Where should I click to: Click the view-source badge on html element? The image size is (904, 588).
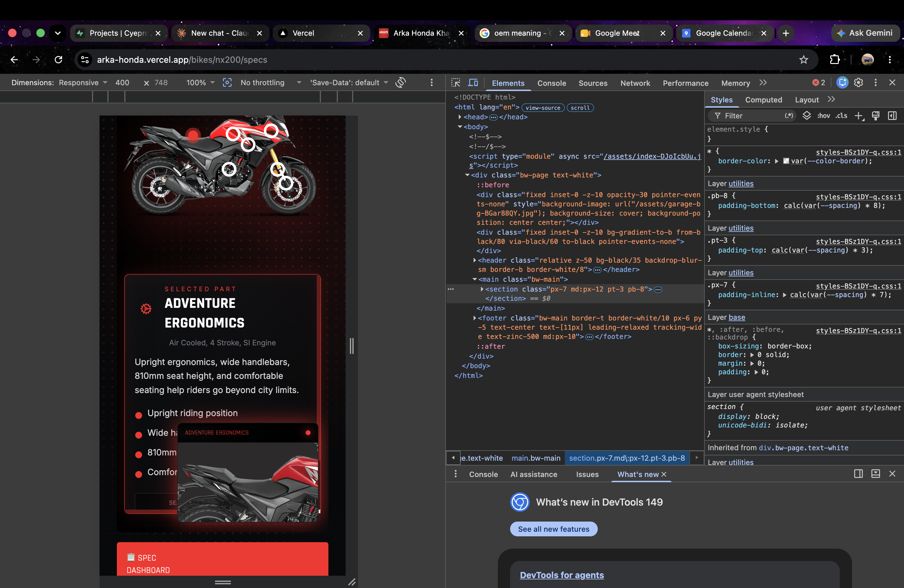[543, 108]
